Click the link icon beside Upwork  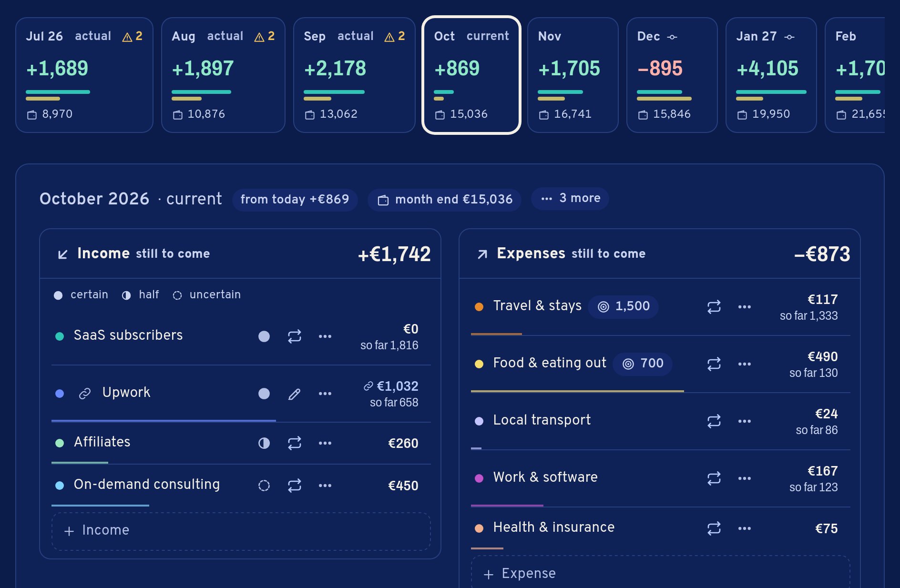pos(85,394)
